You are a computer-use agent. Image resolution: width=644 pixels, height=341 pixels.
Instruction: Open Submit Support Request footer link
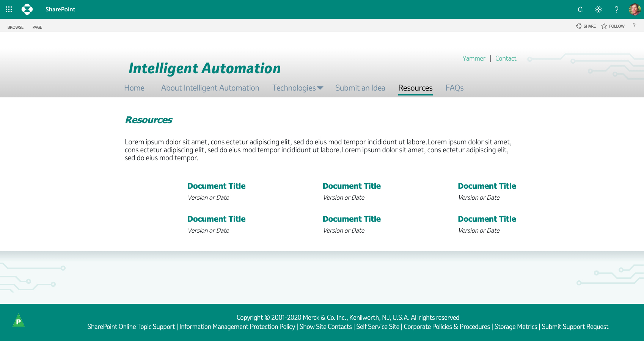click(575, 327)
